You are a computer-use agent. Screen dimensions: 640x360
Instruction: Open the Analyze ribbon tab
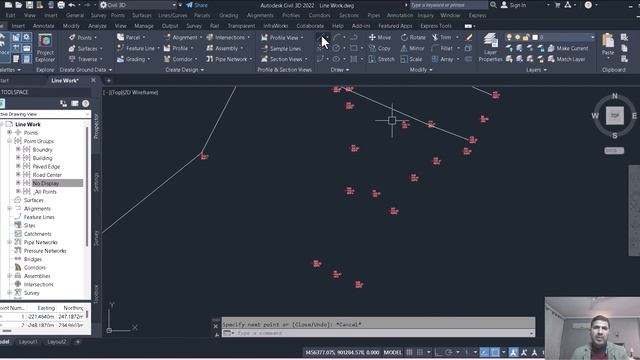pyautogui.click(x=97, y=26)
